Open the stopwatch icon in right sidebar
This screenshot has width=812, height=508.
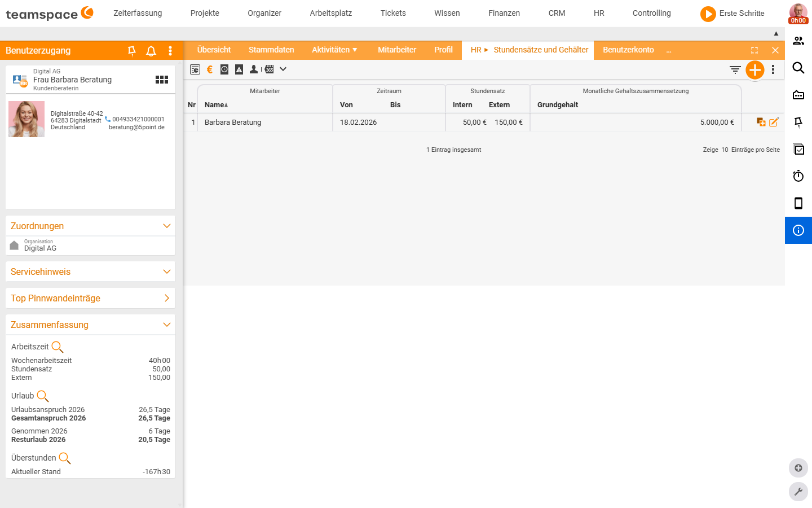pyautogui.click(x=798, y=176)
